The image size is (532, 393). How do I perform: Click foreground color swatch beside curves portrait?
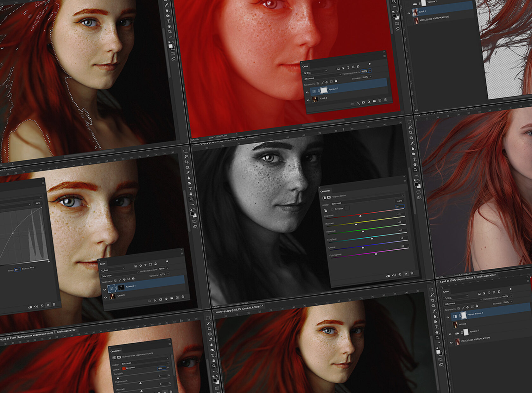point(193,214)
